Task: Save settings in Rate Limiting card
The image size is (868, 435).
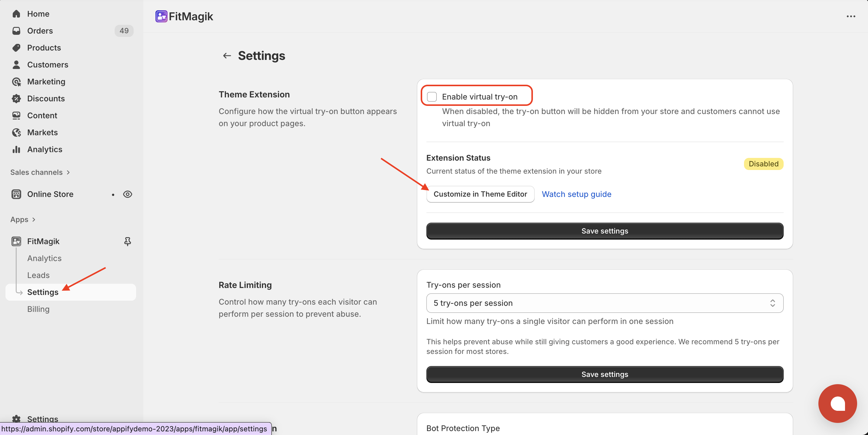Action: 605,374
